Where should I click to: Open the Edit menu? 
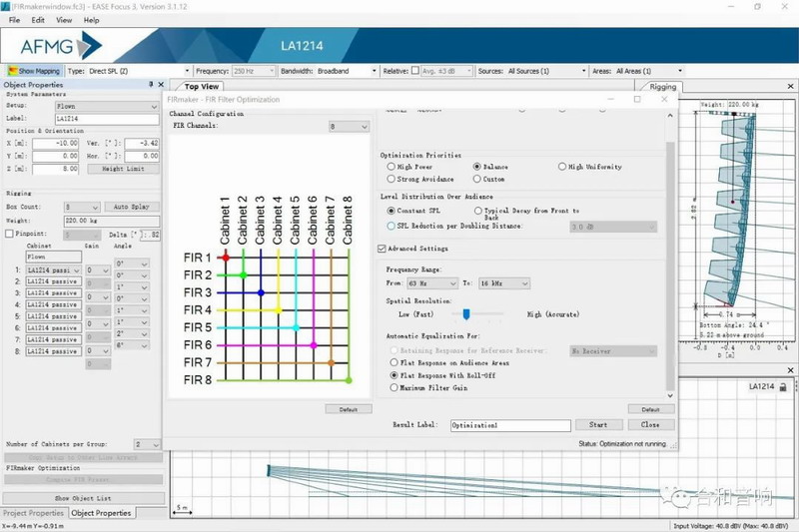pos(38,19)
